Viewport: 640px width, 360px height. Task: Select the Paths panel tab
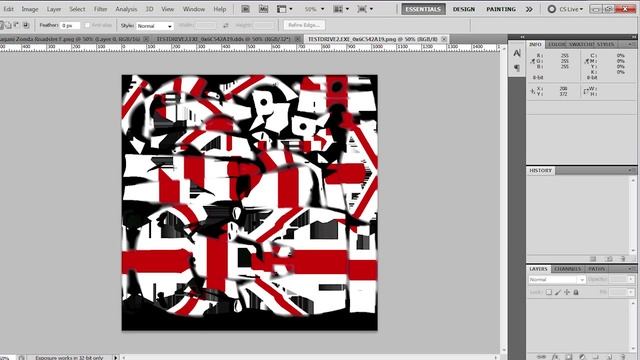[596, 269]
